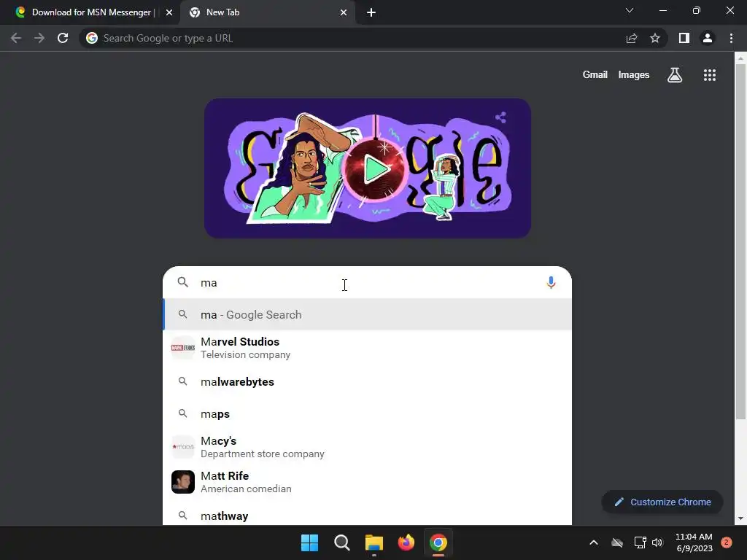Click the cloud sync tray icon
The height and width of the screenshot is (560, 747).
[x=617, y=542]
